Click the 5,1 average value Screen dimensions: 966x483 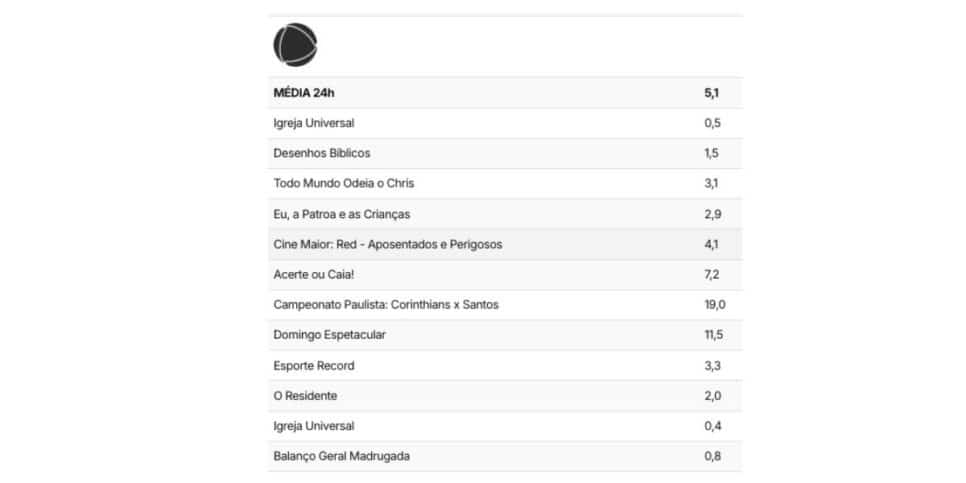coord(712,93)
